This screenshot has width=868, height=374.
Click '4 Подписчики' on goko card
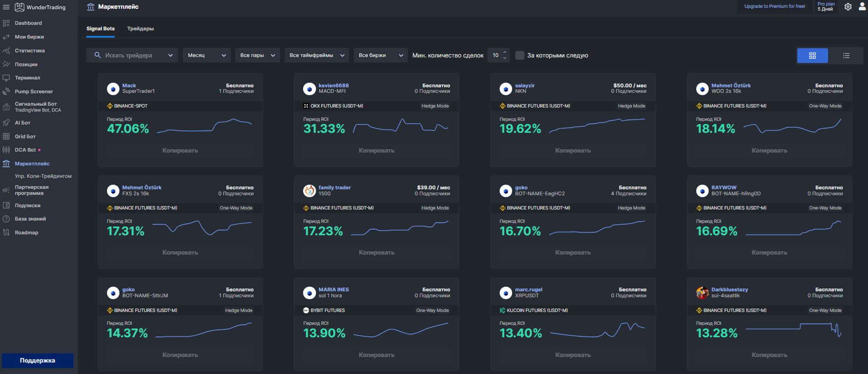point(629,193)
